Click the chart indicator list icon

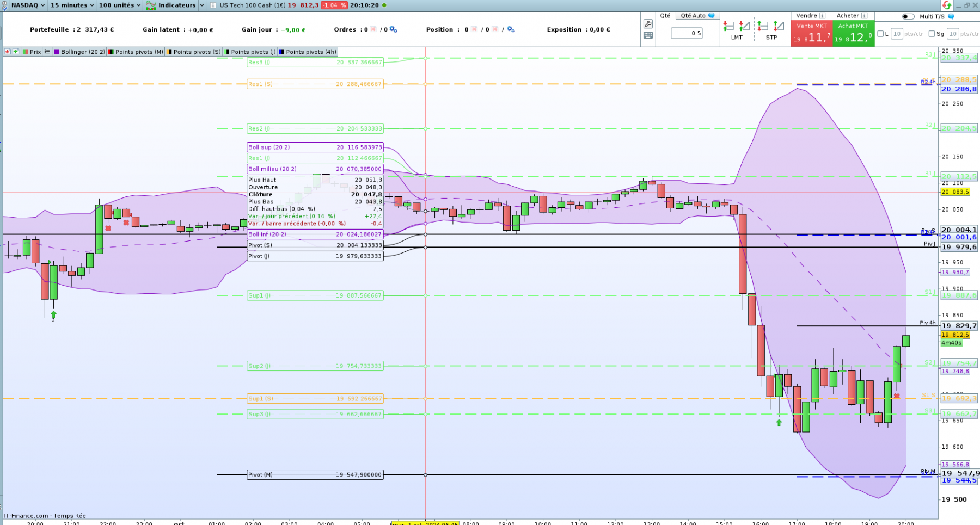point(47,52)
